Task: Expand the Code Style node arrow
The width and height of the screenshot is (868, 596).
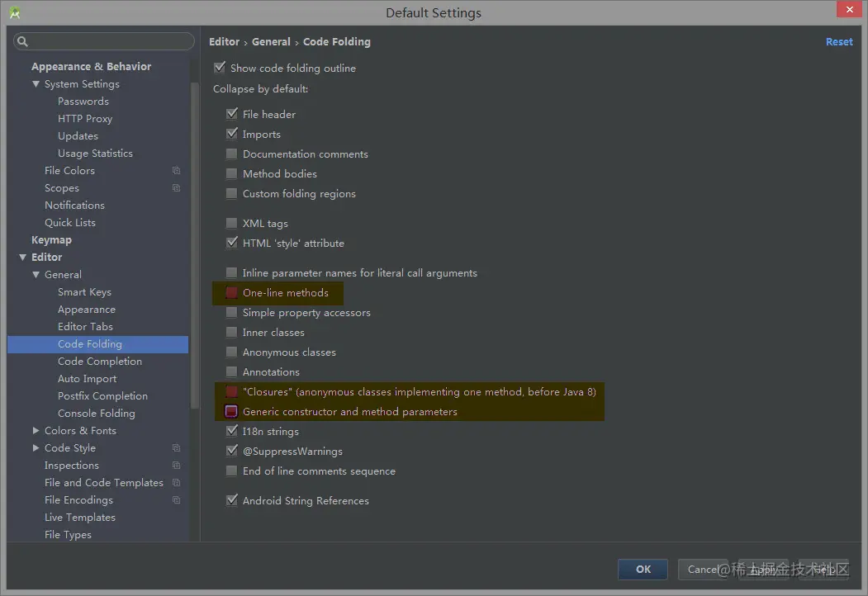Action: point(36,447)
